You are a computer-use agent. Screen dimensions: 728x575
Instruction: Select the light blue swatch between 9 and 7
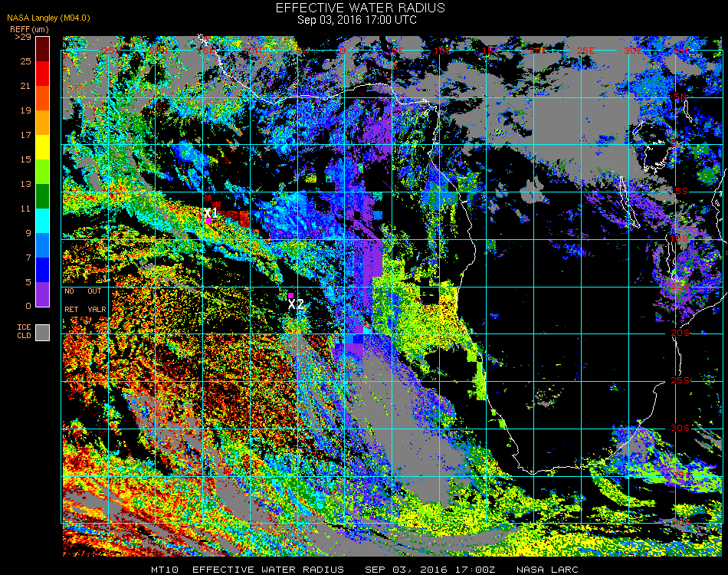pos(43,245)
